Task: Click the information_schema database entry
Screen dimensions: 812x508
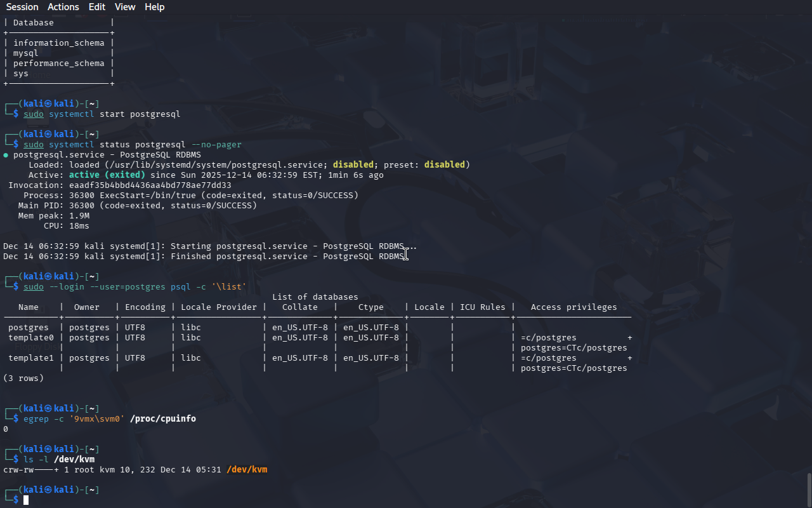Action: point(58,43)
